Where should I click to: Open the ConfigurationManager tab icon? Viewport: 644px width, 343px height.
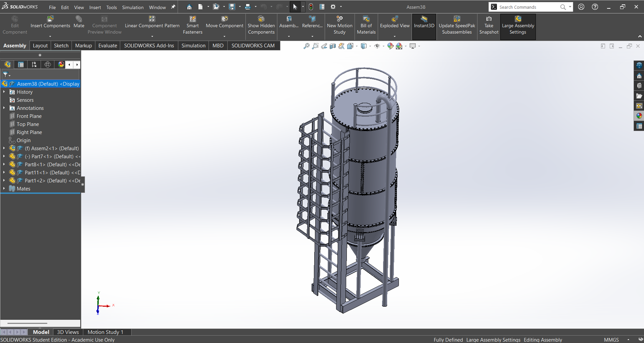click(x=34, y=65)
